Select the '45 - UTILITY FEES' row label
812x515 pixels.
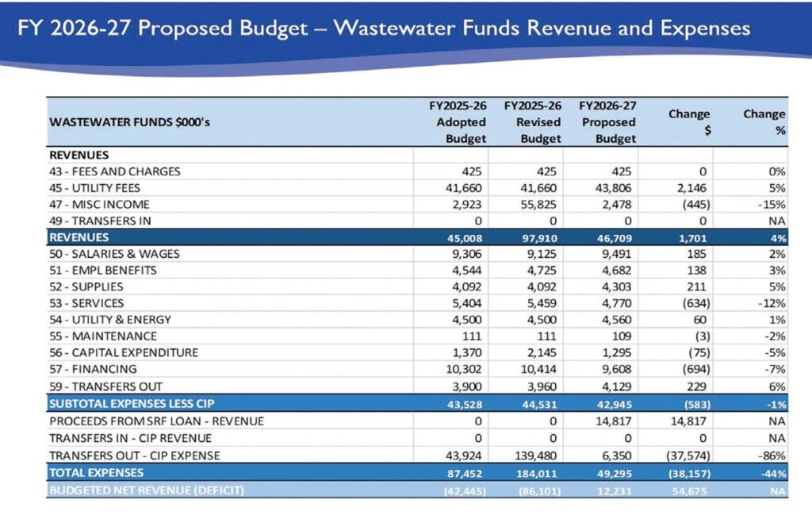pos(94,188)
